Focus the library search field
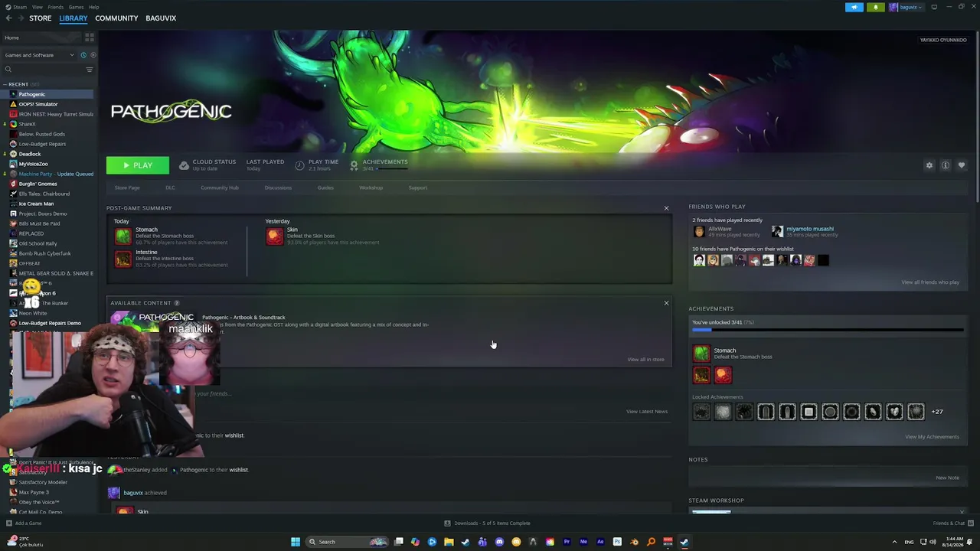 [43, 70]
